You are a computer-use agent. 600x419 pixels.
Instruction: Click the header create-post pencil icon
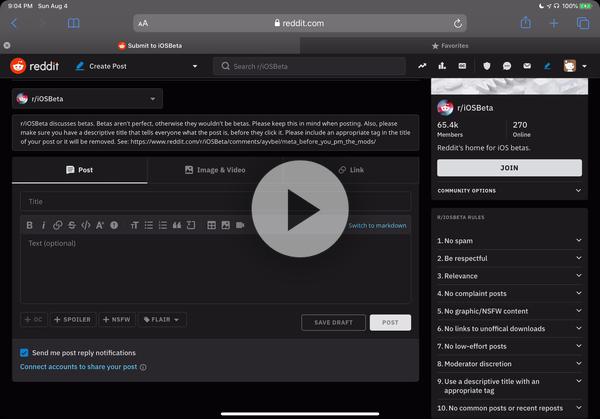[x=547, y=66]
